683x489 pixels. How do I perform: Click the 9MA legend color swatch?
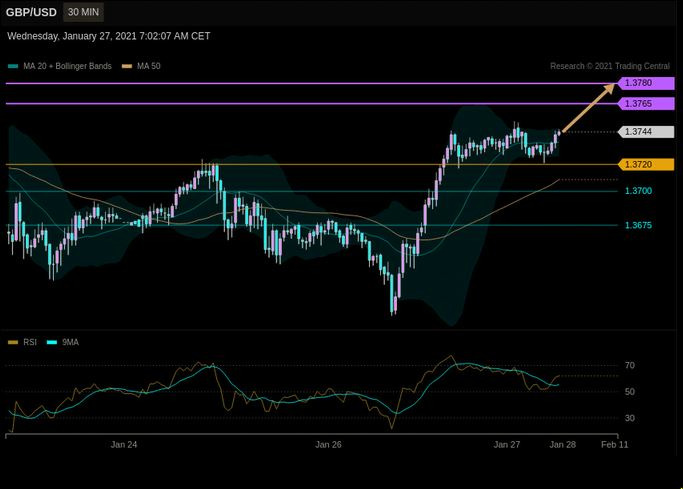pos(52,342)
